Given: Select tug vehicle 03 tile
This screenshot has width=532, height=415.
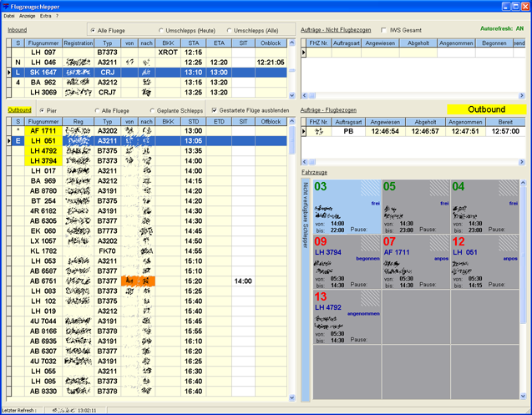Looking at the screenshot, I should coord(347,206).
